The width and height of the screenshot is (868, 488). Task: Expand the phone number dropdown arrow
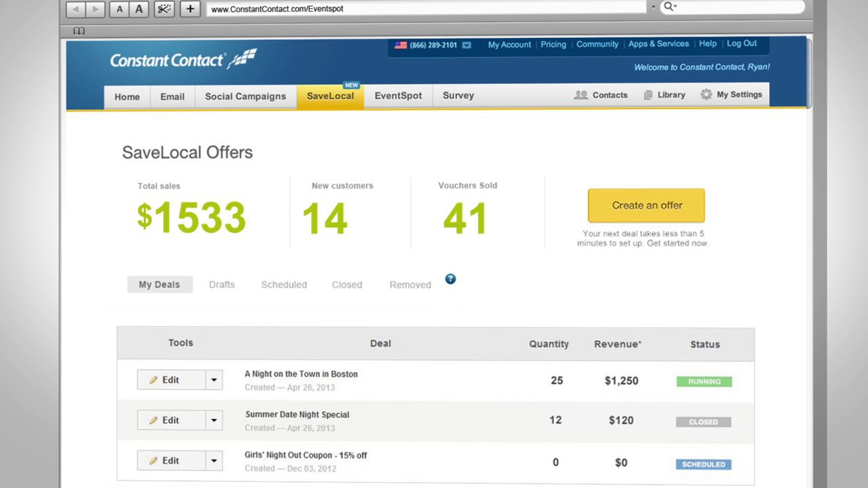pyautogui.click(x=467, y=45)
